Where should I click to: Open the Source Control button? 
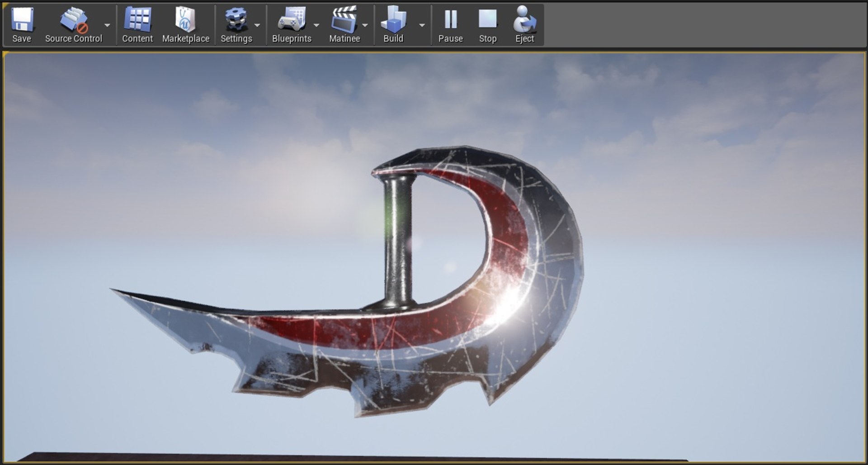tap(74, 25)
